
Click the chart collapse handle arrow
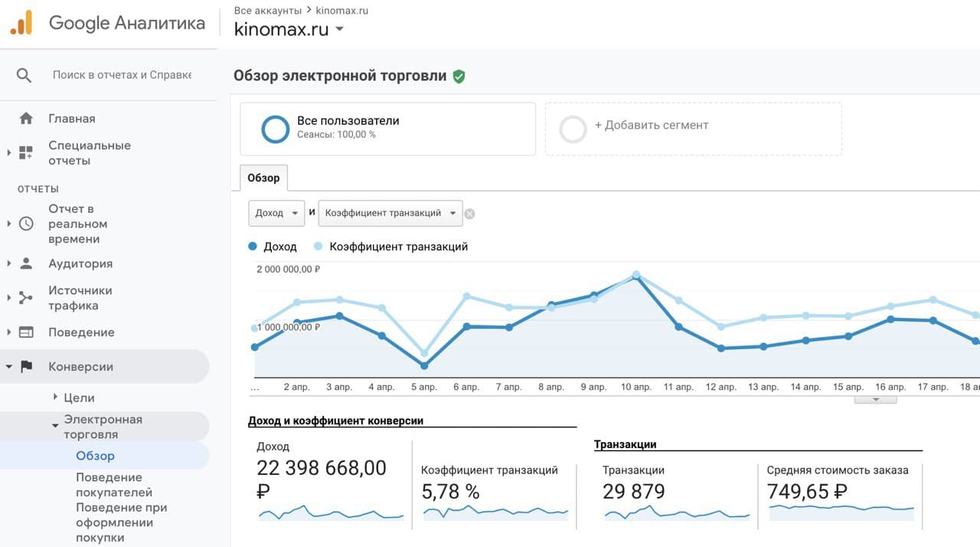[874, 399]
